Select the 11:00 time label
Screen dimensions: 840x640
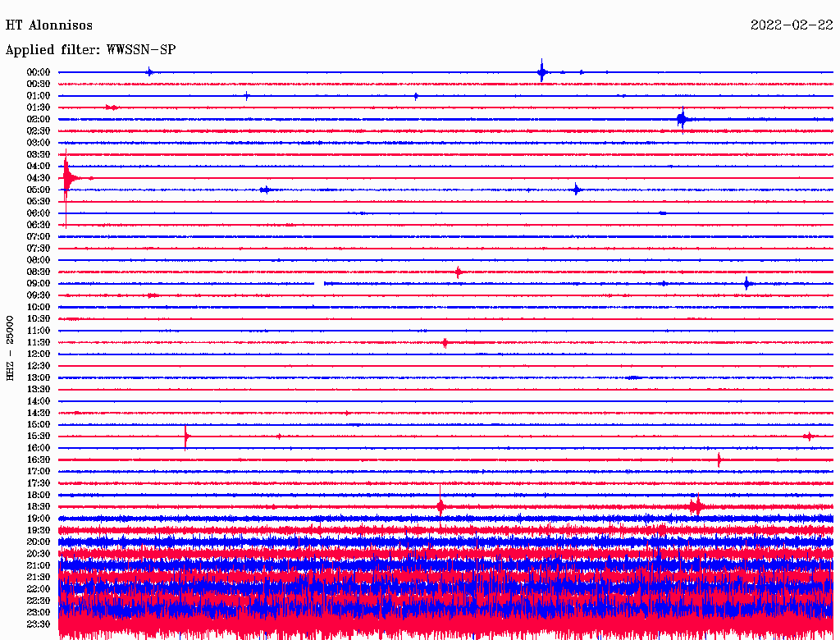[39, 331]
